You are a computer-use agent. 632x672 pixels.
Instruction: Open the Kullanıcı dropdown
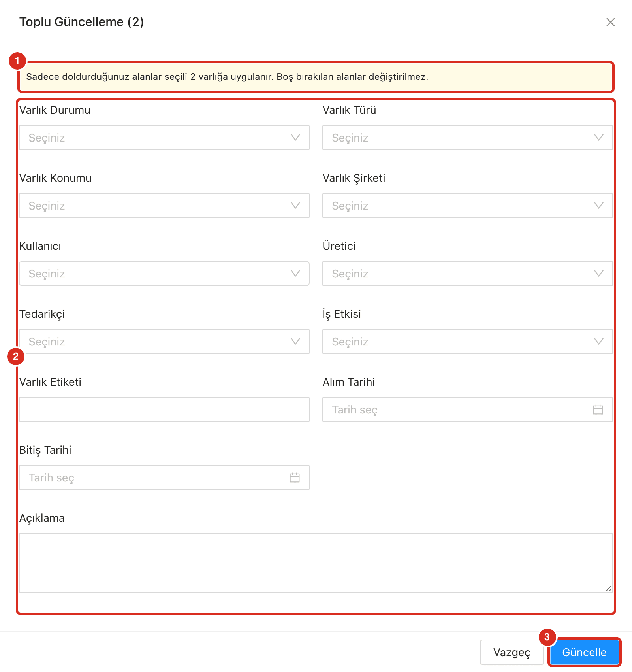point(164,274)
